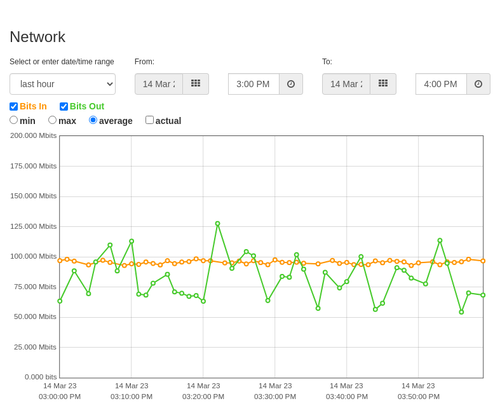Click the green Bits Out peak point near 125 Mbits
Viewport: 500px width, 403px height.
(x=218, y=224)
